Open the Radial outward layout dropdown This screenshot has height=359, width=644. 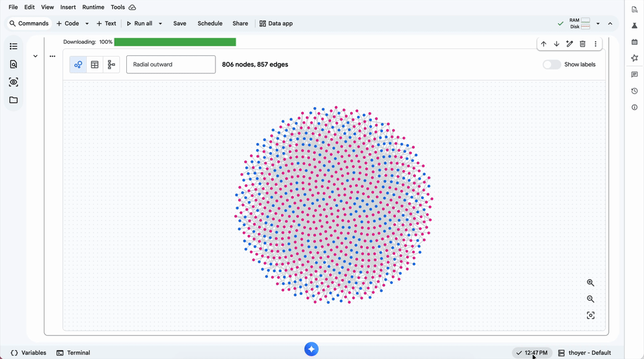pos(171,65)
